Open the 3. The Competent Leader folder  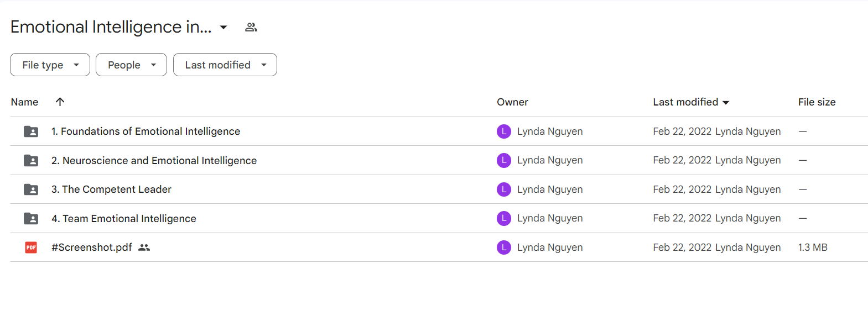111,189
